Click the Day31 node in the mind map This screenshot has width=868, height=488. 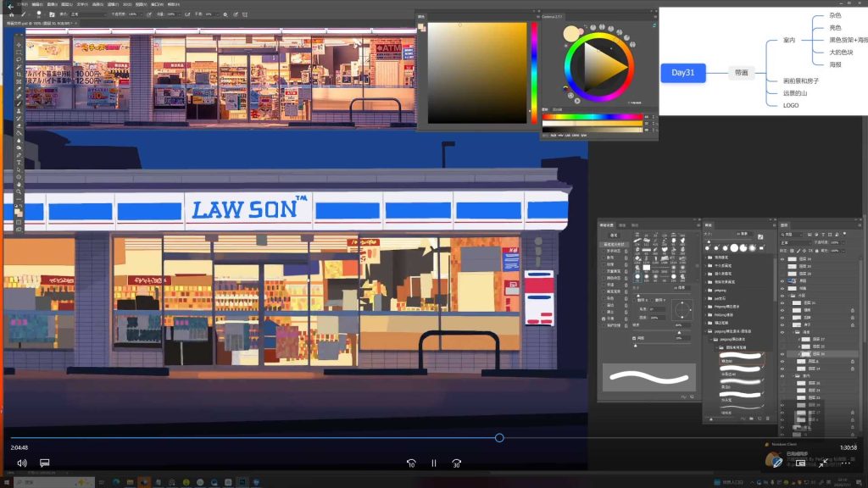(x=682, y=73)
